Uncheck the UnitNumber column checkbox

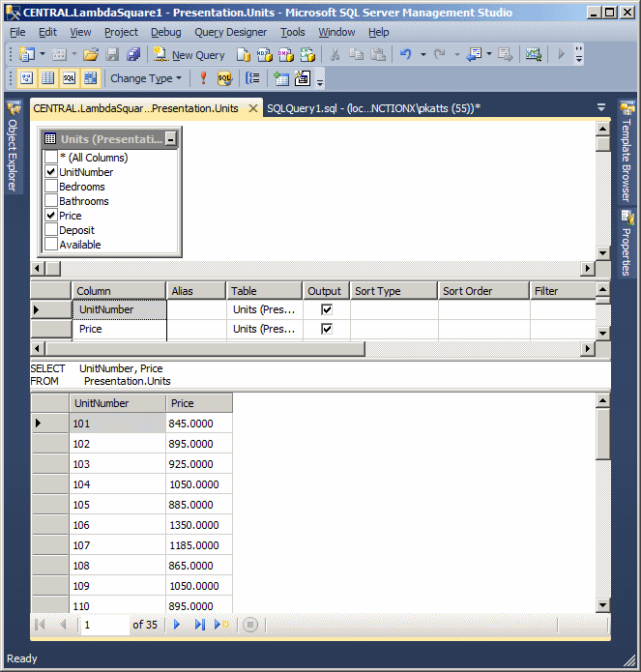pyautogui.click(x=51, y=171)
